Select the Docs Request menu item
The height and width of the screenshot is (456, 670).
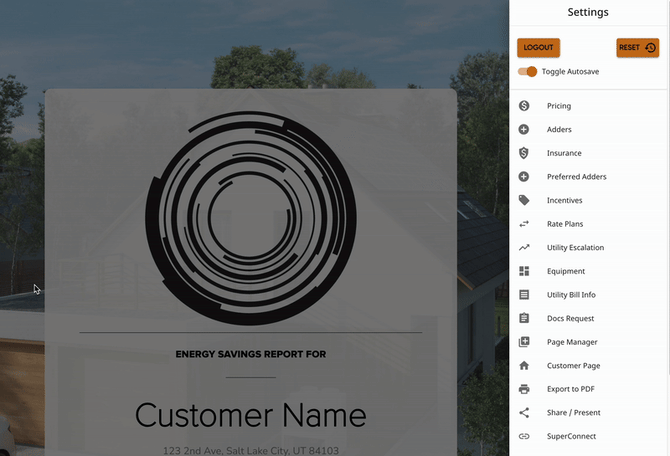pyautogui.click(x=570, y=318)
